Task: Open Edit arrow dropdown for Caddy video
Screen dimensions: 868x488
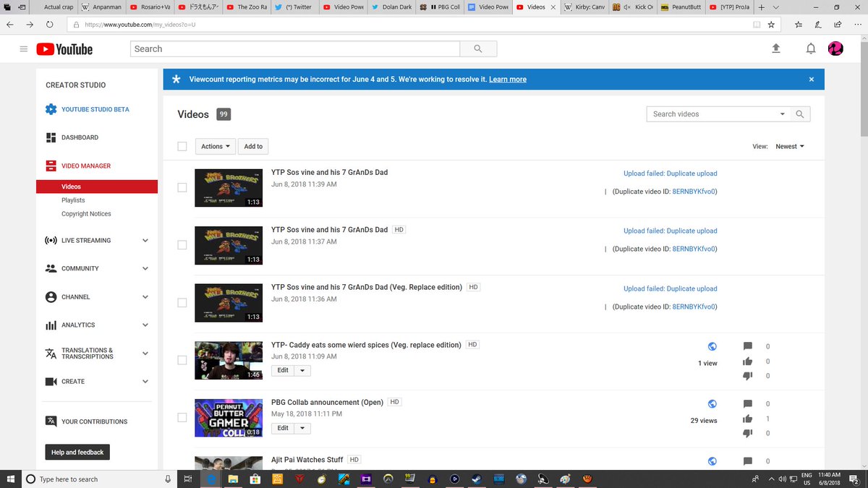Action: (302, 370)
